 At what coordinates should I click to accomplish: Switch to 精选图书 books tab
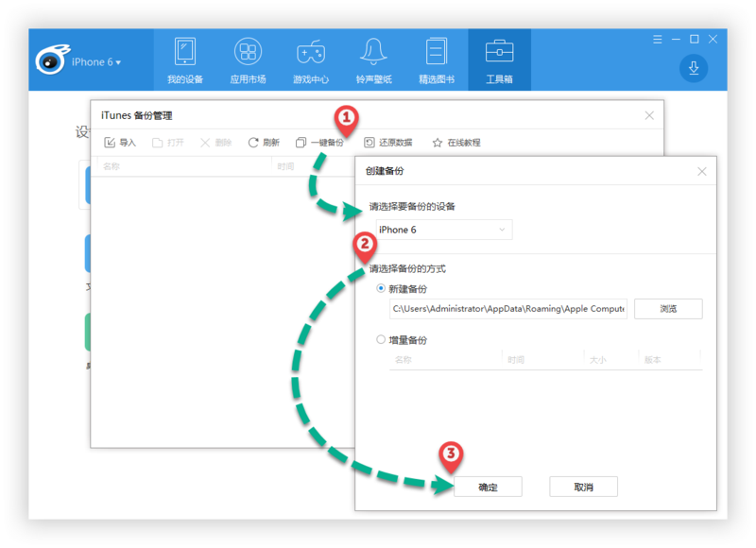coord(437,60)
